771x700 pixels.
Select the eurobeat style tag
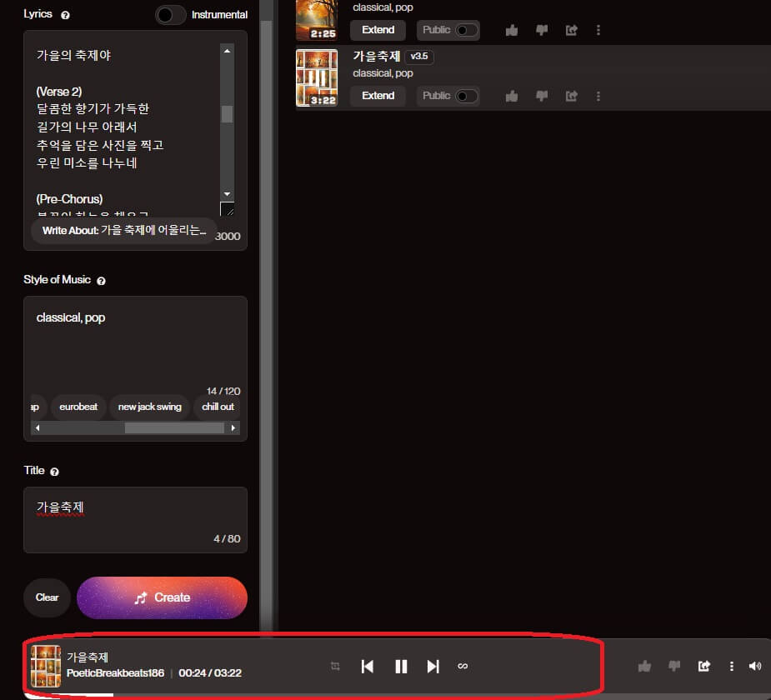pos(78,407)
